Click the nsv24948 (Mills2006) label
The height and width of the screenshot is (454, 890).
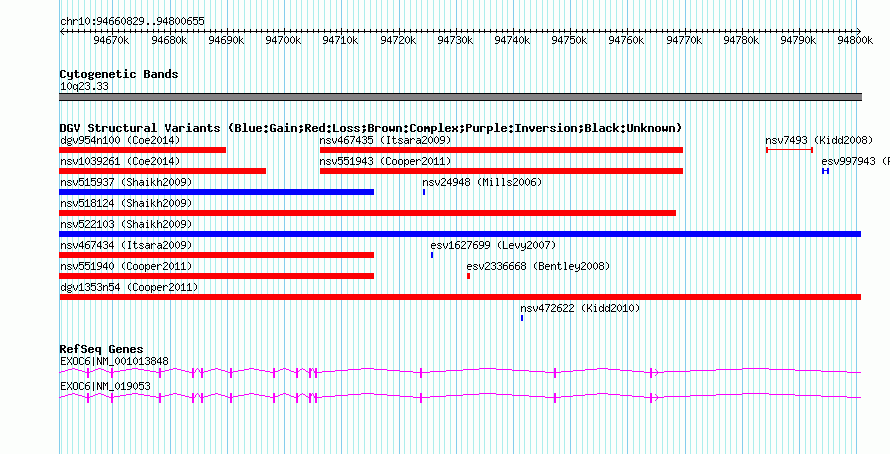(x=482, y=182)
